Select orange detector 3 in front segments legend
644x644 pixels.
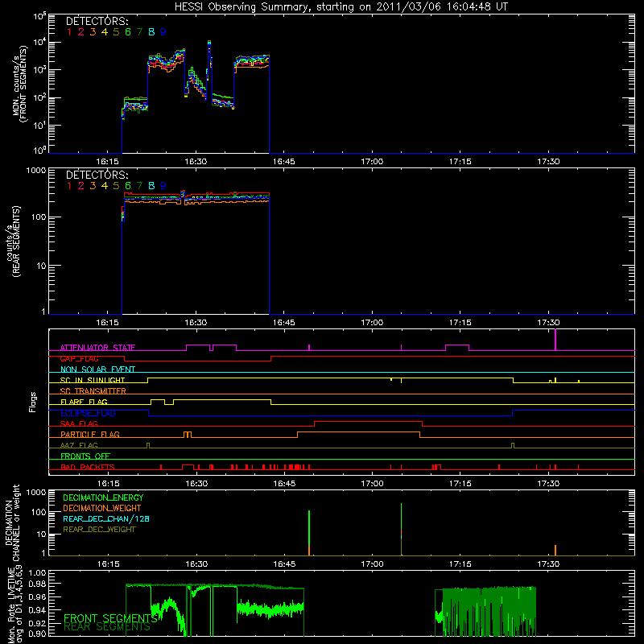pos(93,32)
